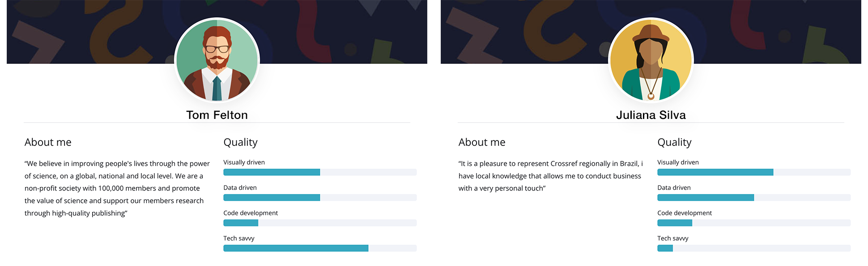Click Juliana Silva's Data driven progress bar
Image resolution: width=868 pixels, height=266 pixels.
pos(754,198)
